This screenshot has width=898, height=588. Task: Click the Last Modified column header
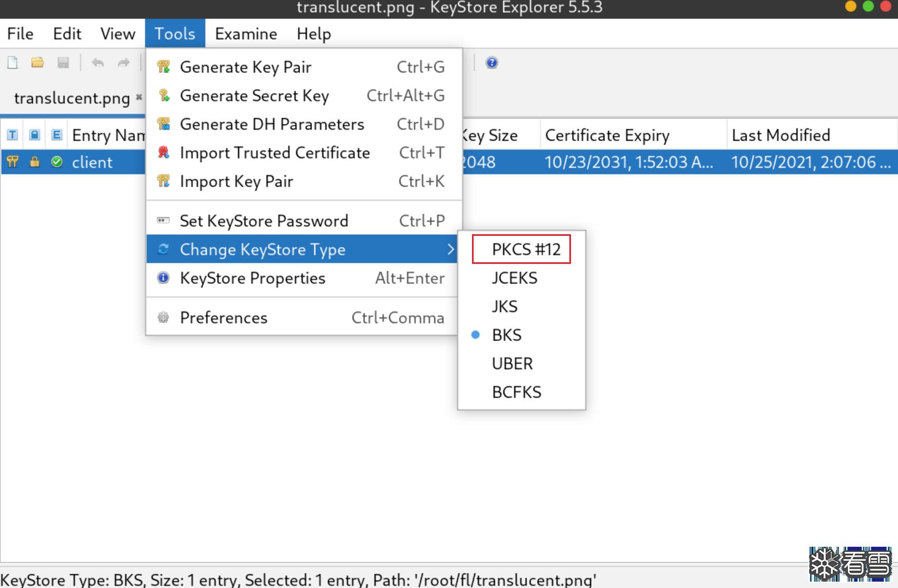(x=781, y=135)
